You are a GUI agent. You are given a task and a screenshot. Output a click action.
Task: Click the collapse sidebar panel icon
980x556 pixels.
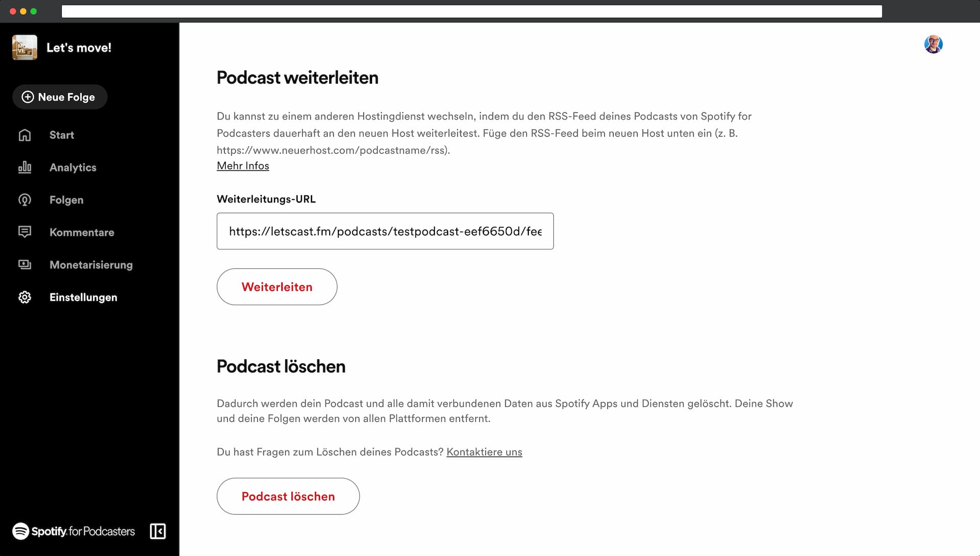pos(157,531)
